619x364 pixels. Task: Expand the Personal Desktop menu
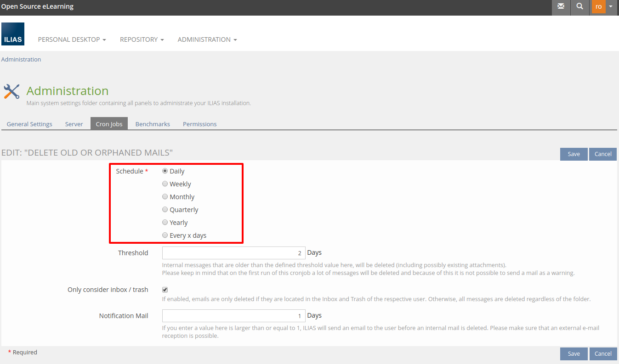72,39
